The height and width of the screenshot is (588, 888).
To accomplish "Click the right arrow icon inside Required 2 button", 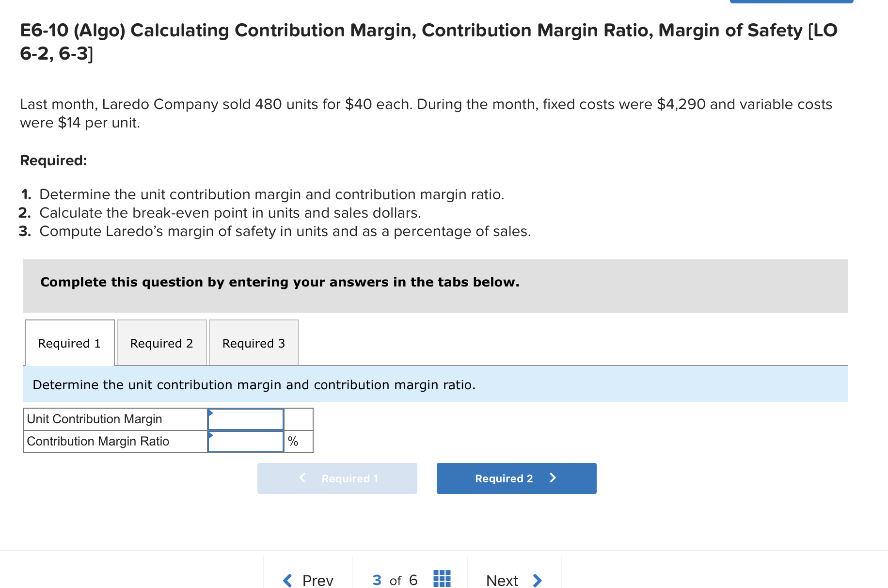I will [x=552, y=478].
